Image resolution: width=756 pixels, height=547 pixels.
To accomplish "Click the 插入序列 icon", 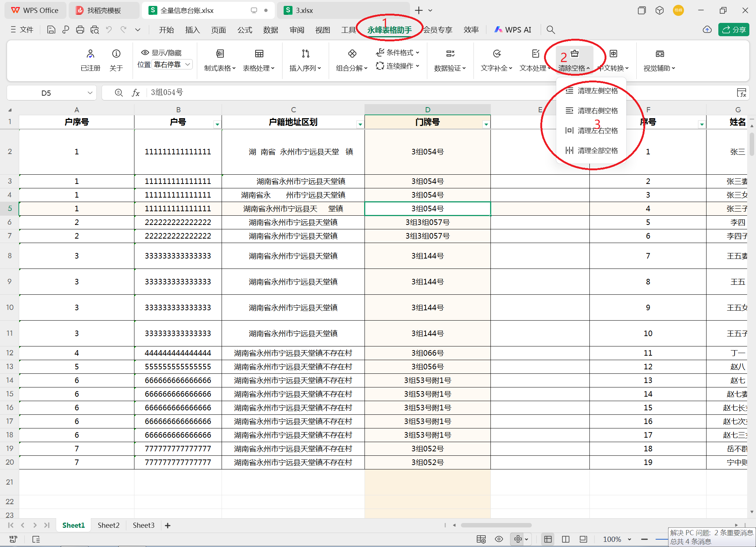I will [305, 54].
